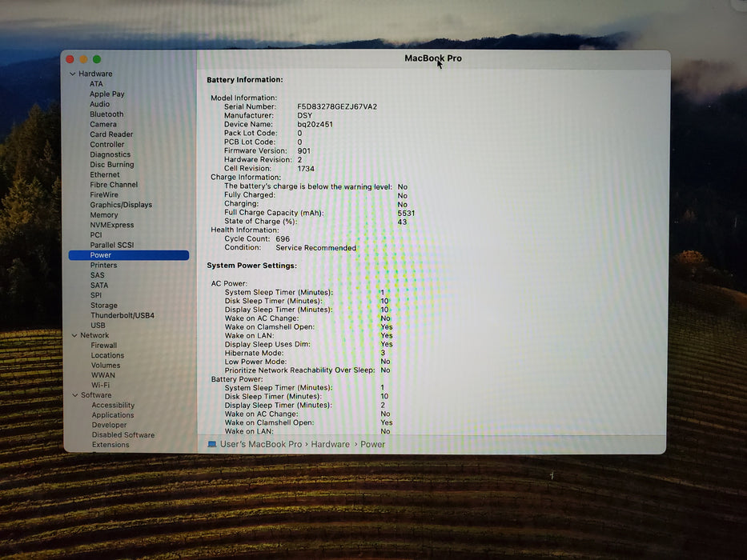Image resolution: width=747 pixels, height=560 pixels.
Task: Open Accessibility under Software
Action: point(114,406)
